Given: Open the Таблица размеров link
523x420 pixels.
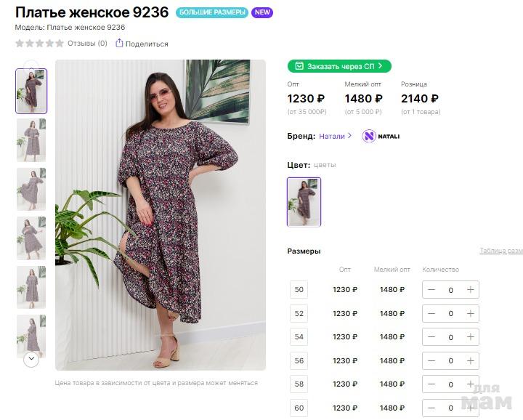Looking at the screenshot, I should tap(500, 251).
